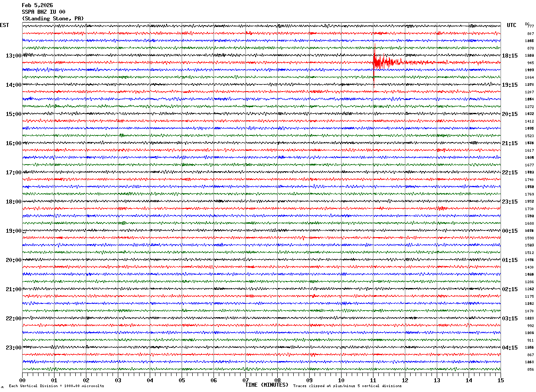Image resolution: width=536 pixels, height=392 pixels.
Task: Click the DC offset value '1064'
Action: point(529,77)
